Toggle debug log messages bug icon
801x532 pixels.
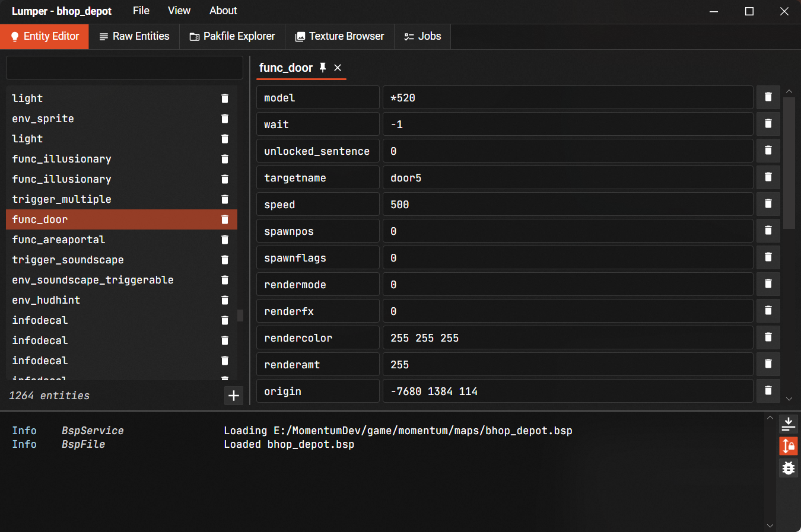click(789, 468)
